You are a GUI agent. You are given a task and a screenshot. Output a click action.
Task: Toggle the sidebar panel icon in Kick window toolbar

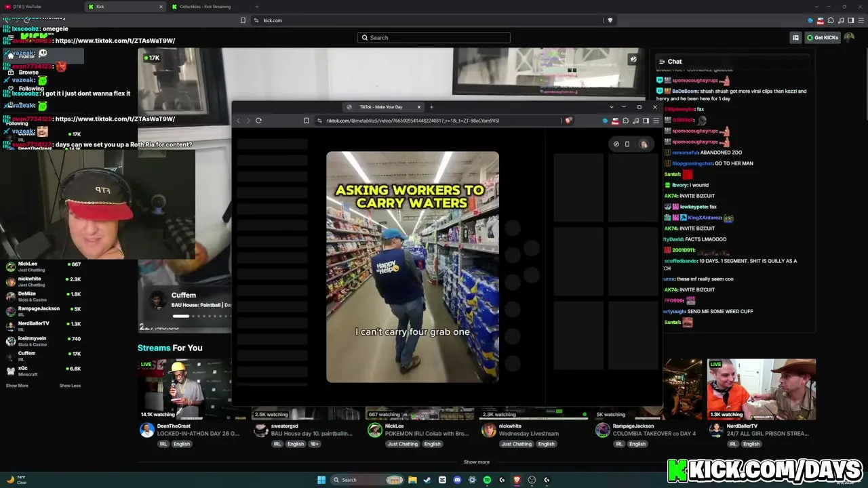coord(851,20)
